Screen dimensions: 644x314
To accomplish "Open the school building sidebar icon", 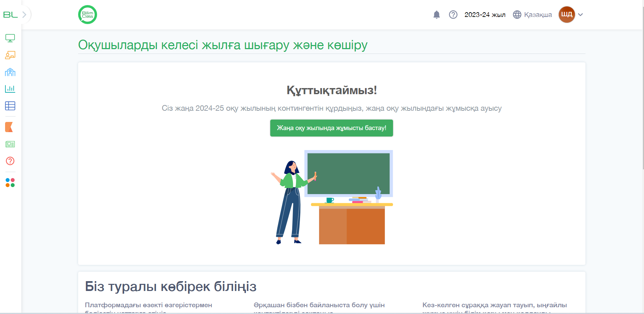I will [x=10, y=72].
